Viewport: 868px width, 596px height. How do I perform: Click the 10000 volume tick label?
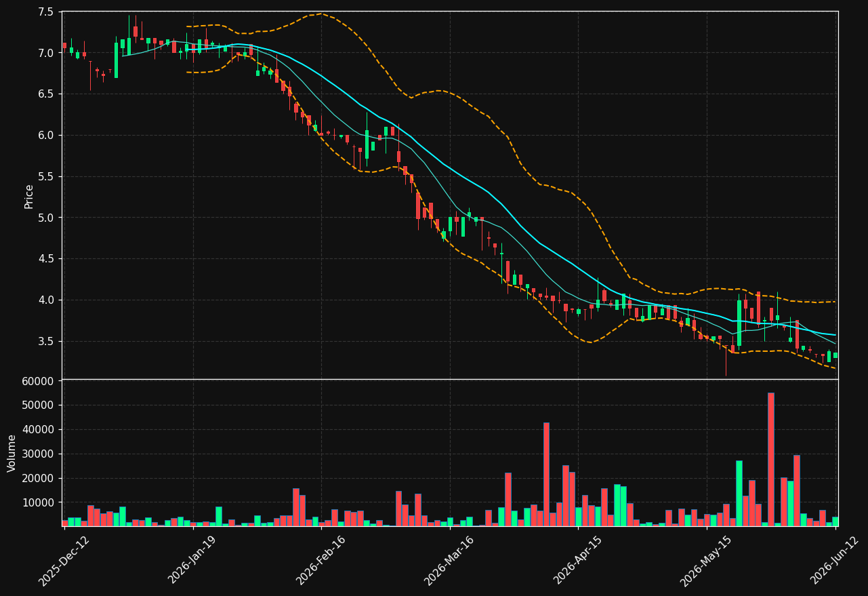tap(37, 503)
